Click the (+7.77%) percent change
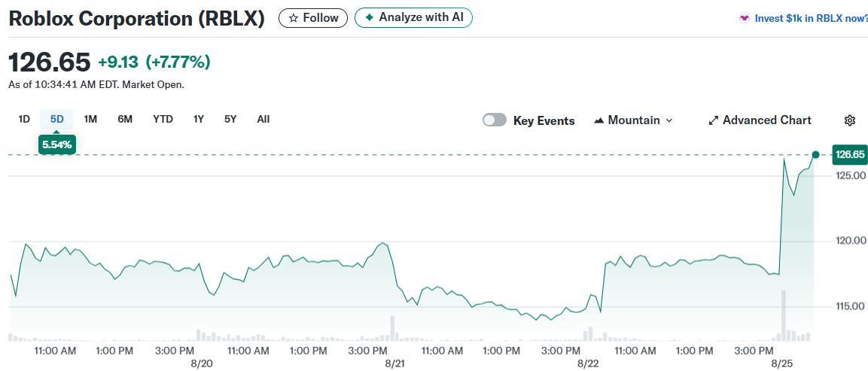Image resolution: width=868 pixels, height=371 pixels. (178, 62)
